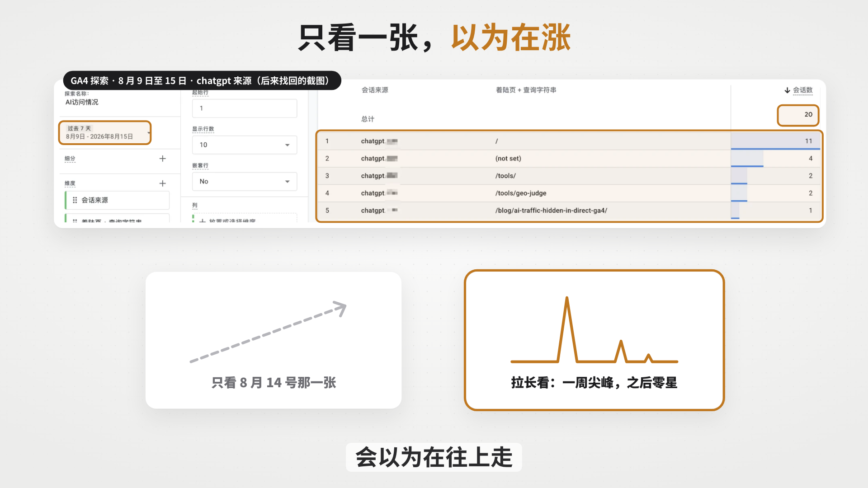Click the "(not set)" landing page cell
Viewport: 868px width, 488px height.
click(508, 159)
